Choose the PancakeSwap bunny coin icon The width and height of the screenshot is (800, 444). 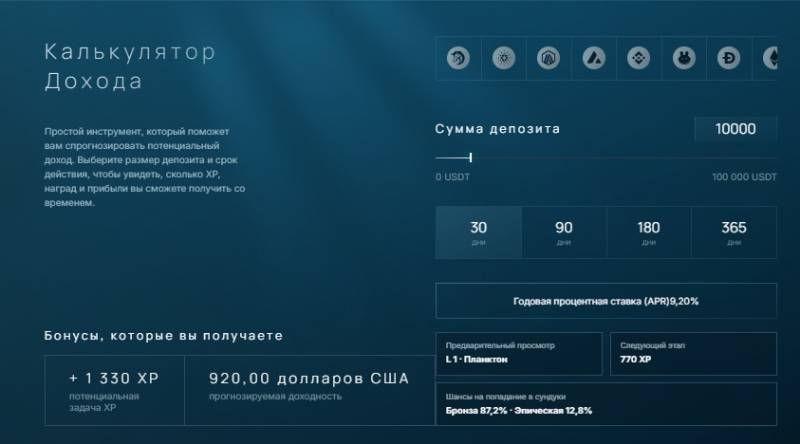click(x=684, y=58)
